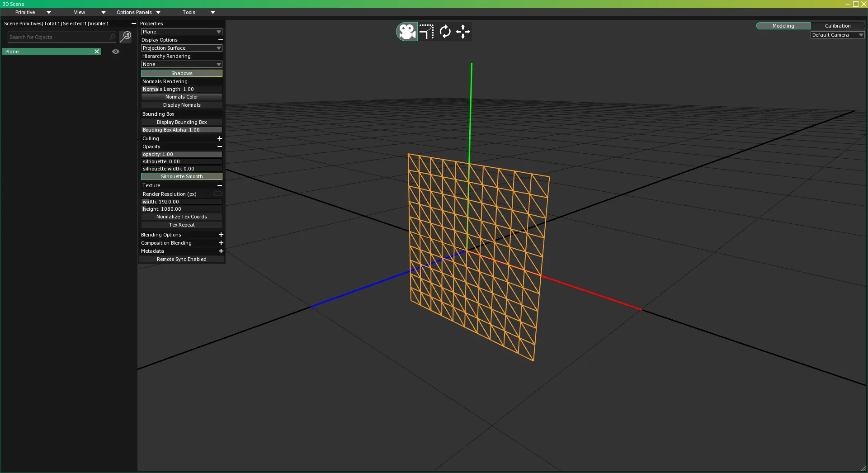Image resolution: width=868 pixels, height=473 pixels.
Task: Open the Projection Surface dropdown
Action: 182,48
